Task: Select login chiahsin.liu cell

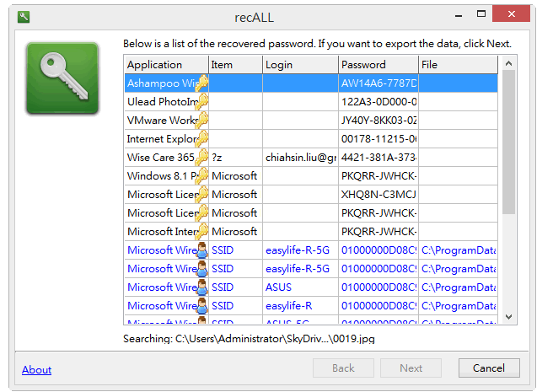Action: coord(300,158)
